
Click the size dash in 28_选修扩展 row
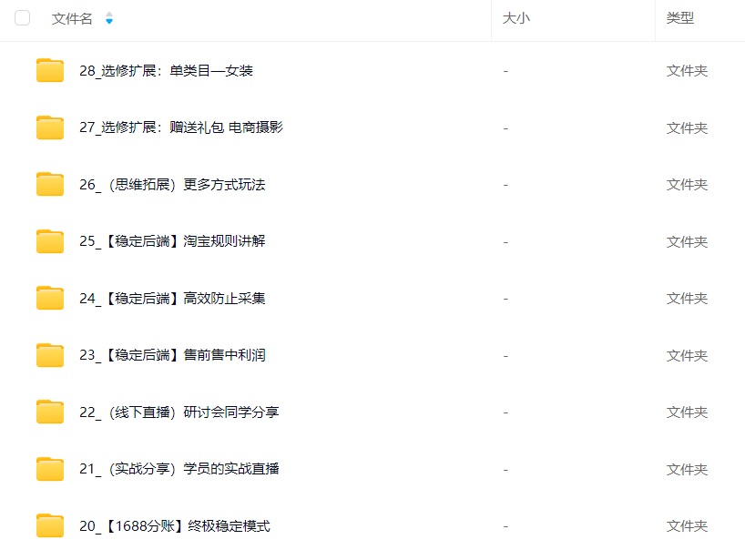click(505, 71)
